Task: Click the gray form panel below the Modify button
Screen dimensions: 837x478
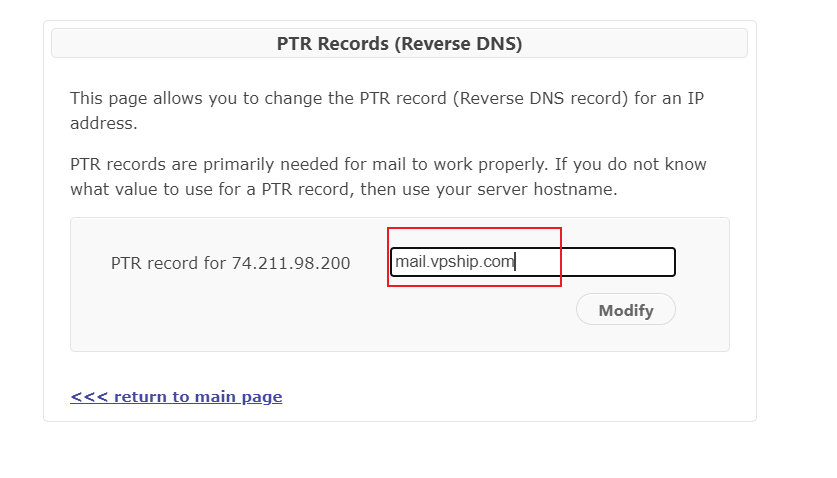Action: (399, 338)
